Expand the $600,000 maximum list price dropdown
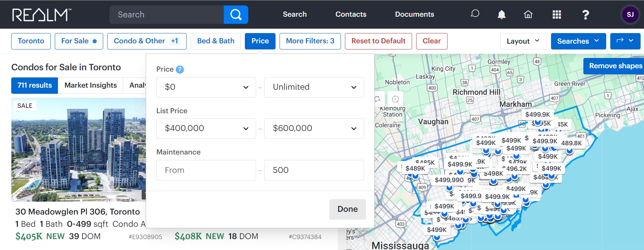 pyautogui.click(x=314, y=129)
